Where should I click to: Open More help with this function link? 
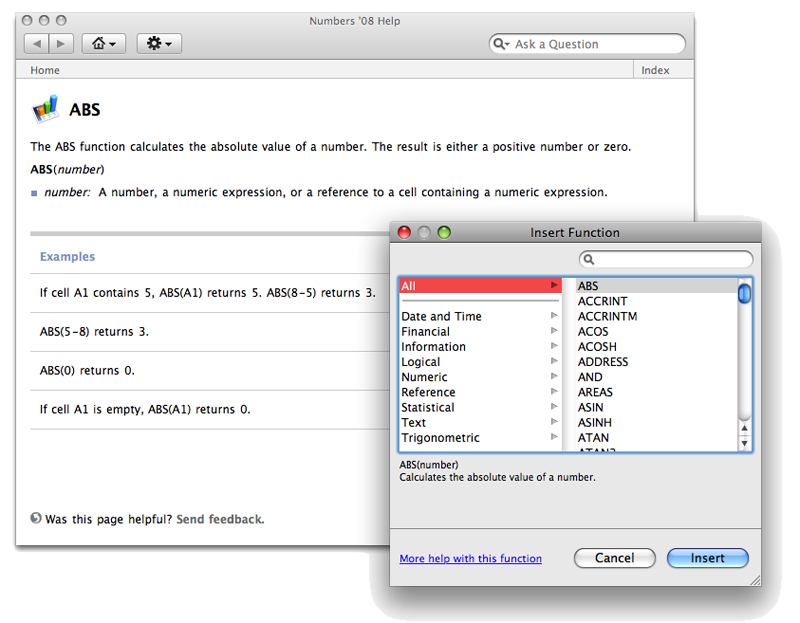470,559
